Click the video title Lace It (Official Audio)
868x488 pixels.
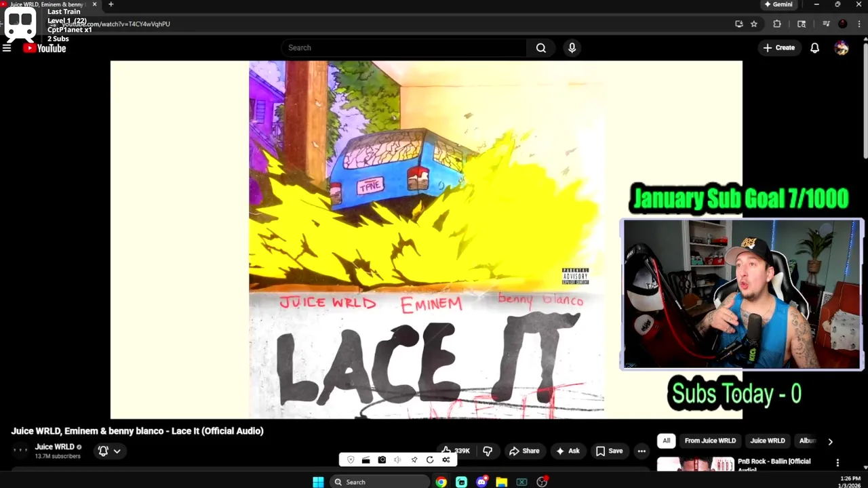[137, 431]
